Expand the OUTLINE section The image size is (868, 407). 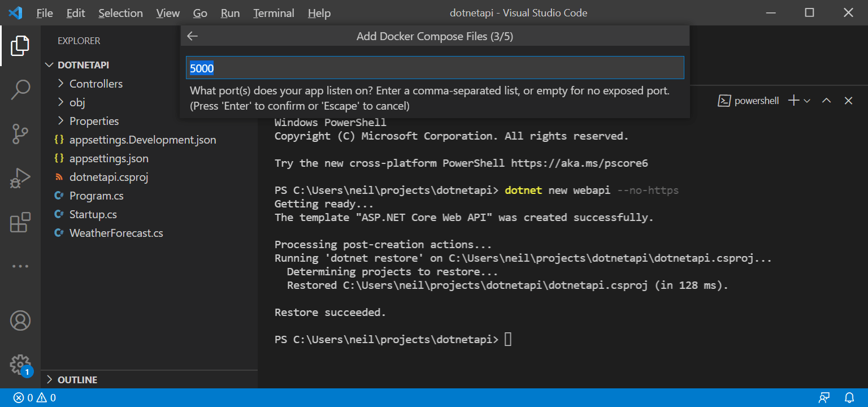77,379
